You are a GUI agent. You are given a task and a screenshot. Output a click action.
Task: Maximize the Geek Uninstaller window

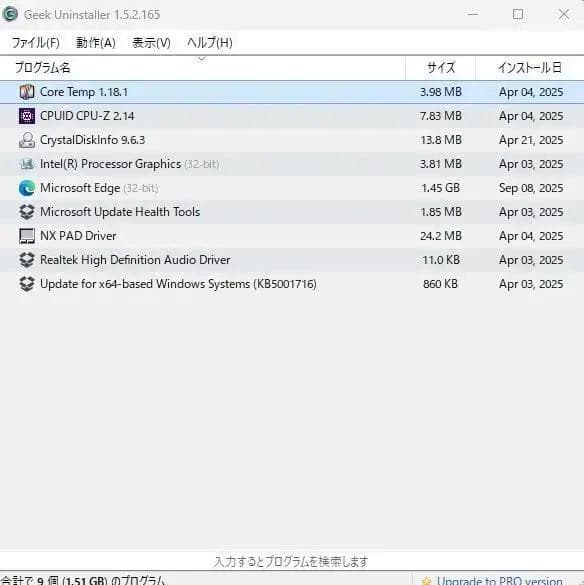(518, 15)
